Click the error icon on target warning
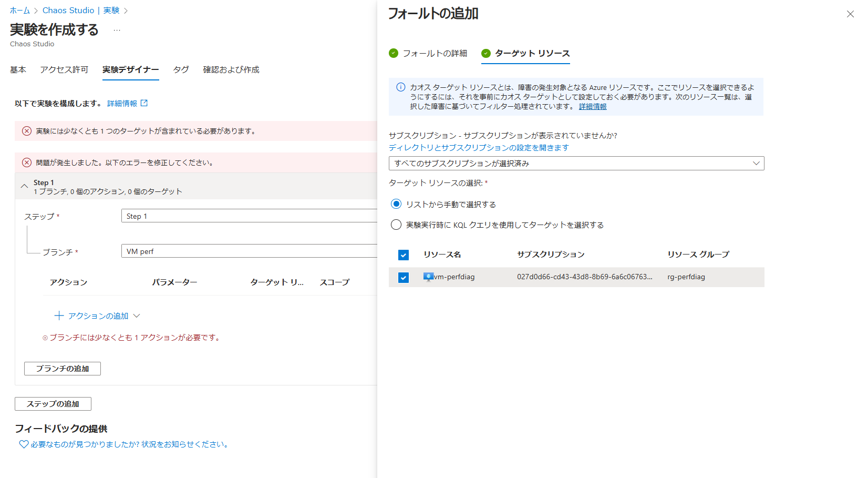This screenshot has height=478, width=868. pos(27,131)
